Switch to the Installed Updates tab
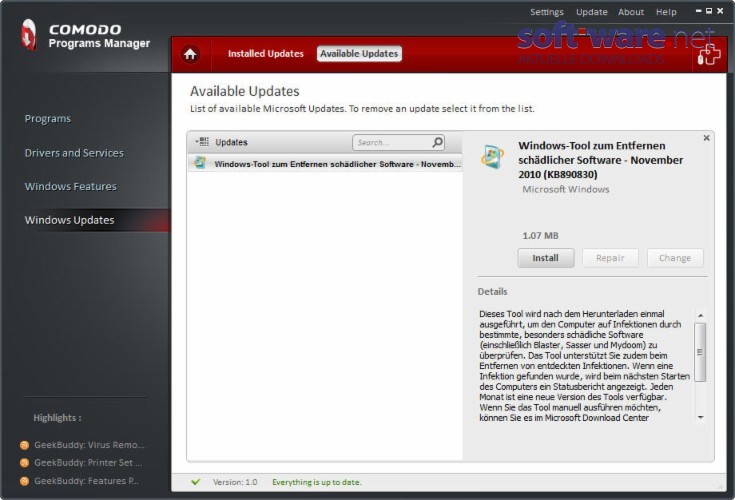The image size is (735, 500). [265, 54]
